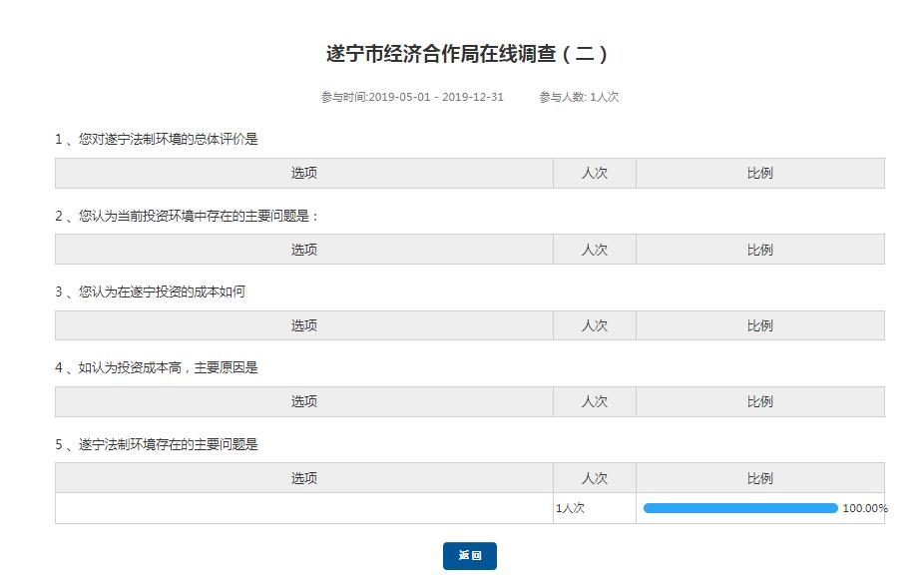
Task: Click question 1 about 法制环境的总体评价
Action: coord(157,140)
